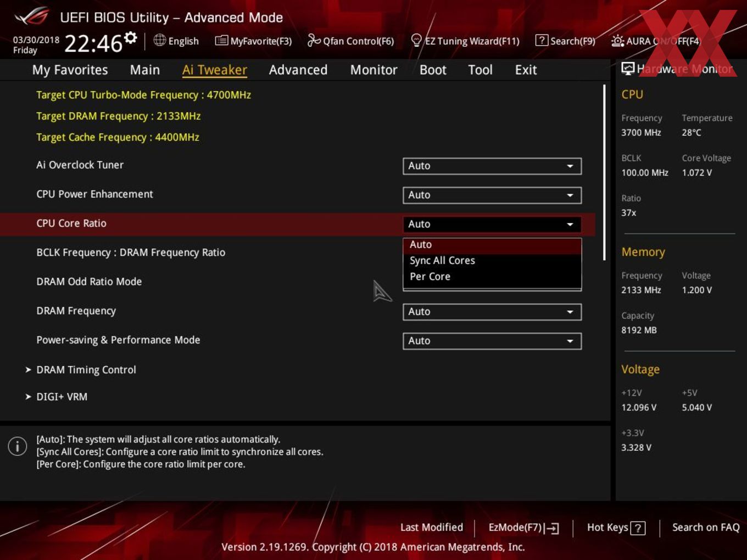Click +5V reading 5.040 V

[x=696, y=407]
